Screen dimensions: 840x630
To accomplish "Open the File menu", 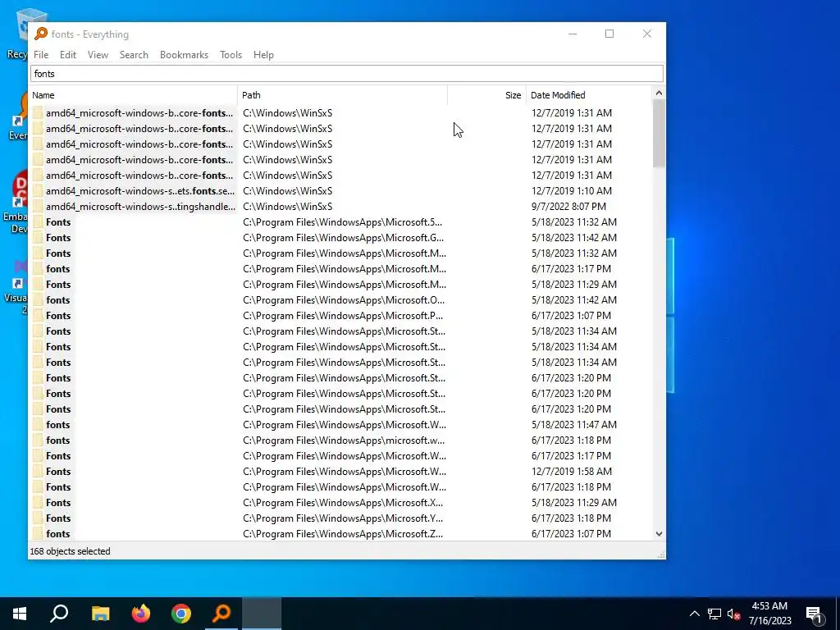I will coord(41,55).
